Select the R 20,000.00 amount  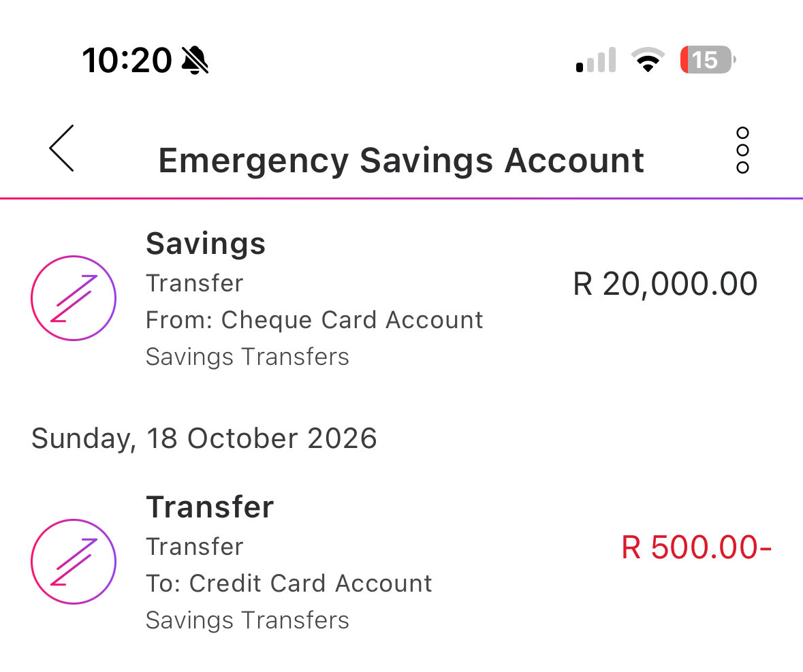click(x=665, y=284)
